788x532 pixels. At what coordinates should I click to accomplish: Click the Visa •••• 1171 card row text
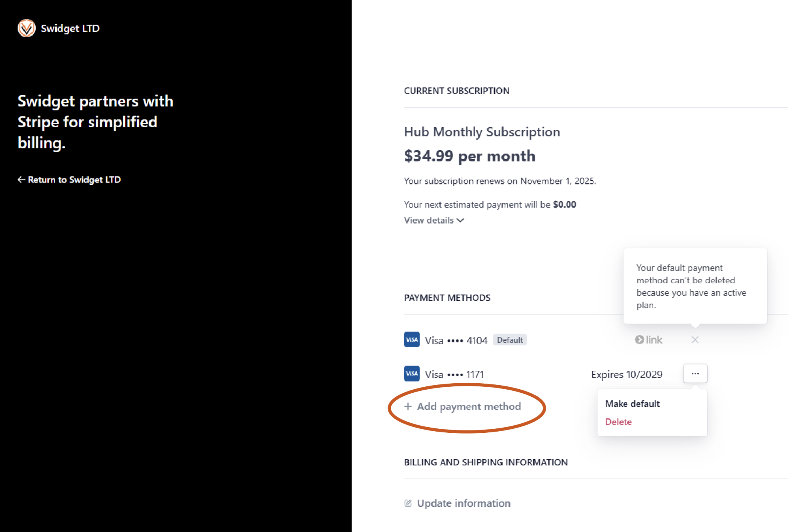click(x=454, y=374)
